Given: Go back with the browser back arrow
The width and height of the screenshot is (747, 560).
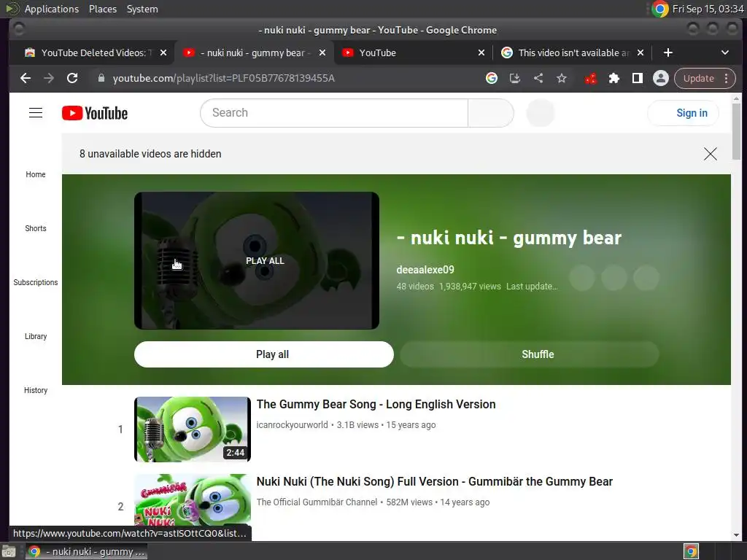Looking at the screenshot, I should pyautogui.click(x=26, y=78).
